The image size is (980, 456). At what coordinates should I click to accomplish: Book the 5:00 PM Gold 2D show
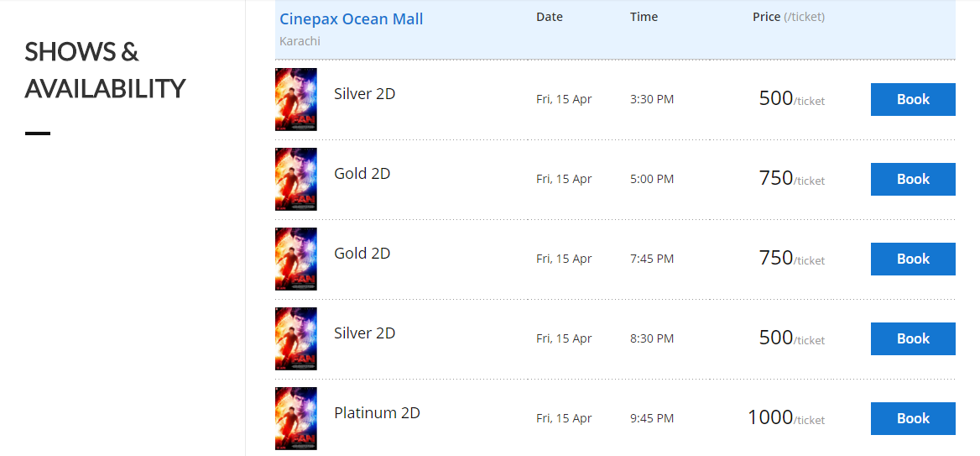point(913,179)
